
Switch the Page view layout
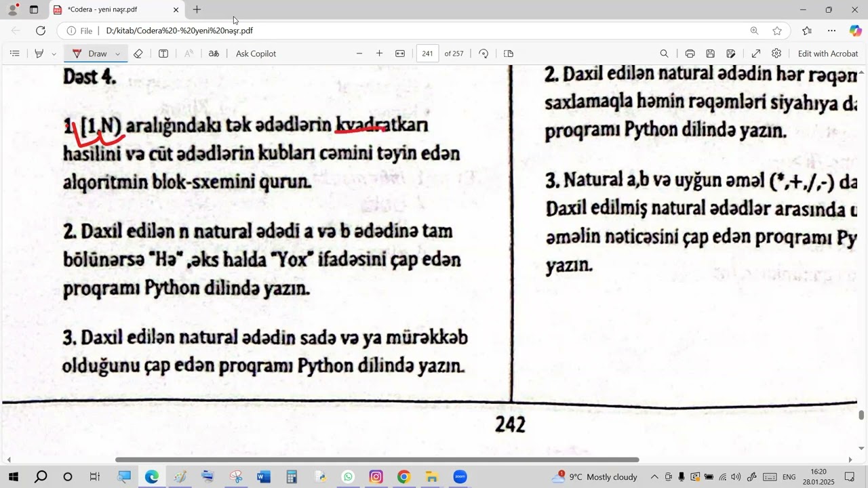(x=509, y=54)
